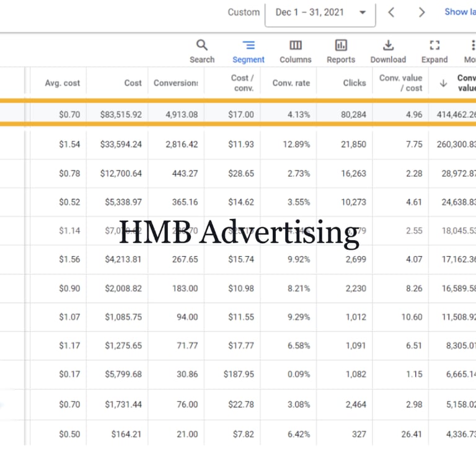This screenshot has height=465, width=476.
Task: Sort by Conversions column header
Action: point(176,83)
